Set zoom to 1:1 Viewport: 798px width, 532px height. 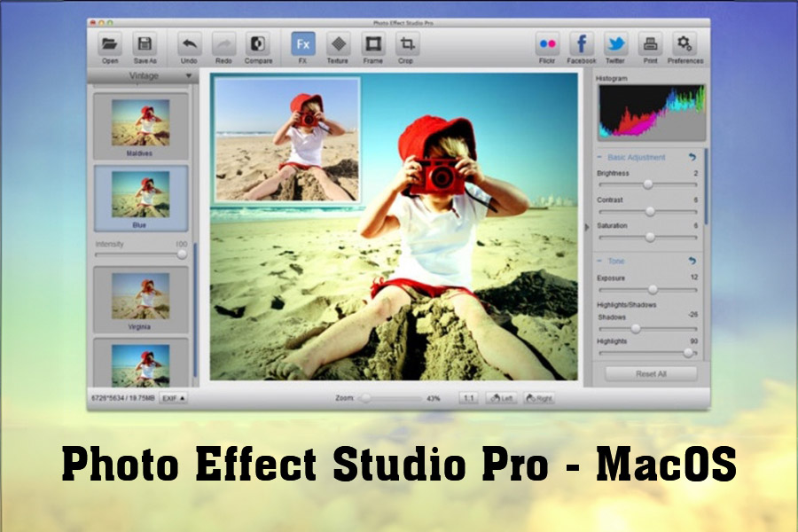(x=468, y=398)
